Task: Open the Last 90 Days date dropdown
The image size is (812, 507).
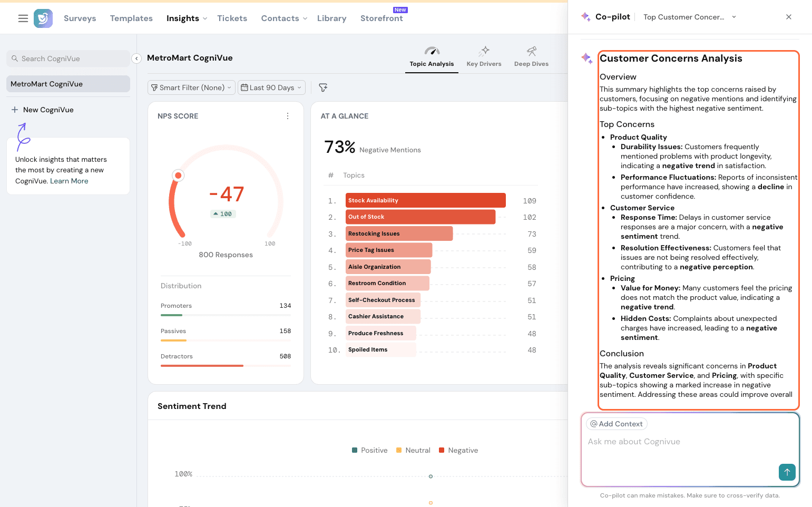Action: [271, 87]
